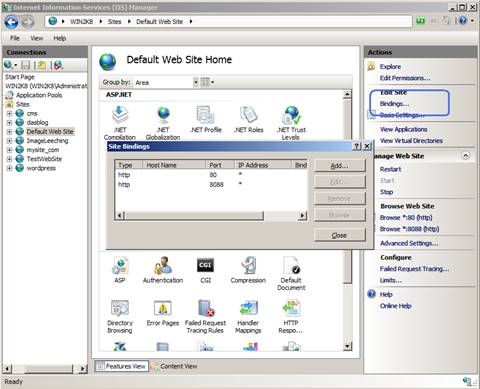Click Edit Permissions link

[405, 78]
